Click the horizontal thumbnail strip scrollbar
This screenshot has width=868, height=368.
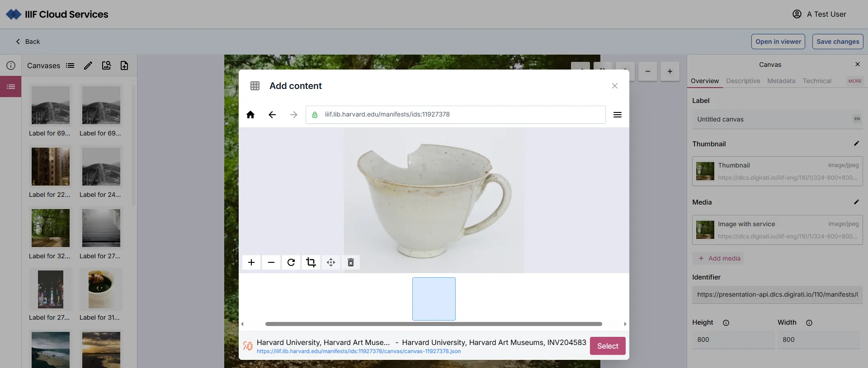click(433, 324)
